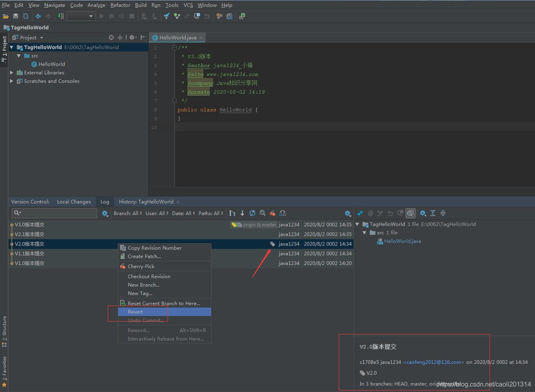Navigate back with the blue left arrow

38,16
